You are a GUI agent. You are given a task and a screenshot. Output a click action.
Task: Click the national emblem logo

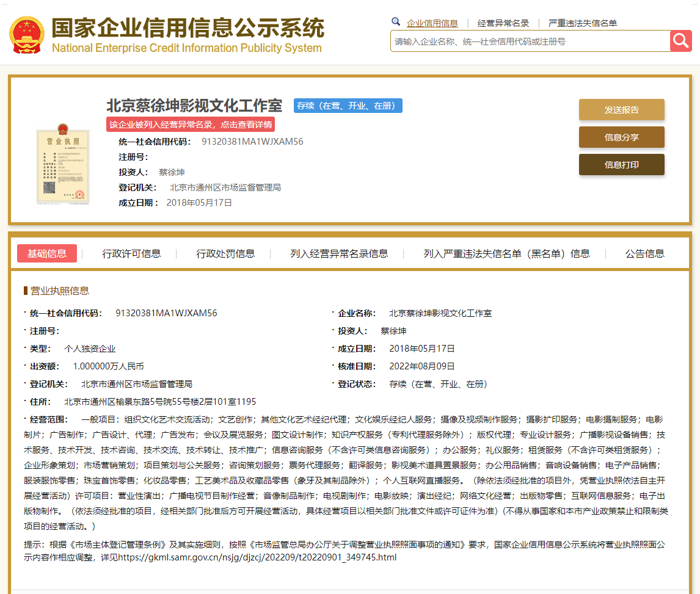(27, 35)
